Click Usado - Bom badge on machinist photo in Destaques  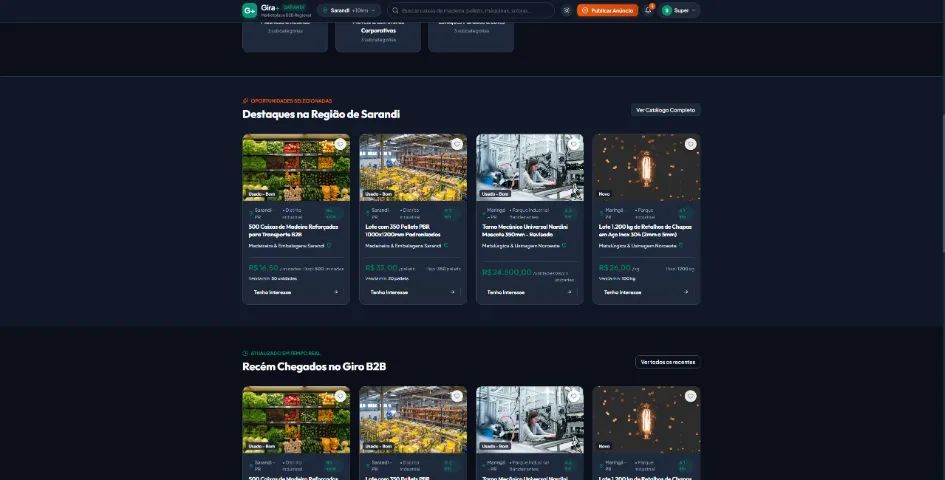pyautogui.click(x=495, y=194)
